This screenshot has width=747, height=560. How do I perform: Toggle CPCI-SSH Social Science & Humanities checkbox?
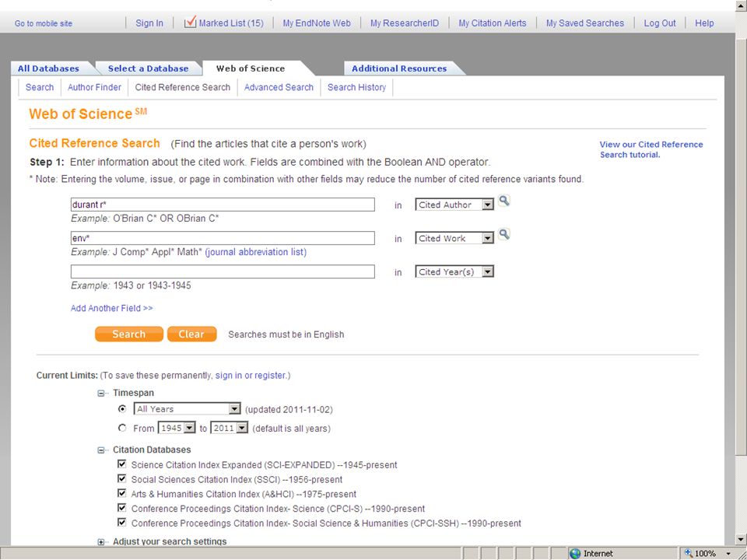(x=122, y=523)
